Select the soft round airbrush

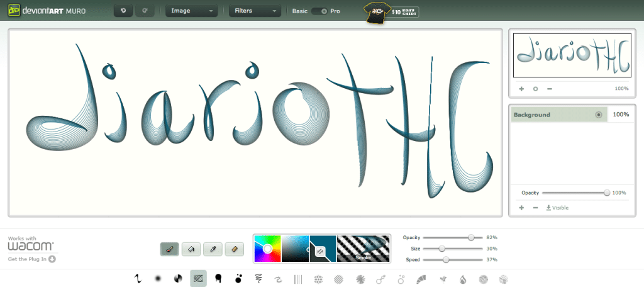(158, 279)
